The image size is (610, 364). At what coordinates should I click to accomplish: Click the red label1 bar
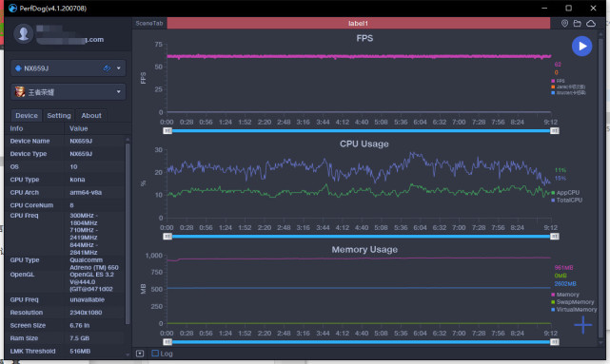click(x=359, y=24)
